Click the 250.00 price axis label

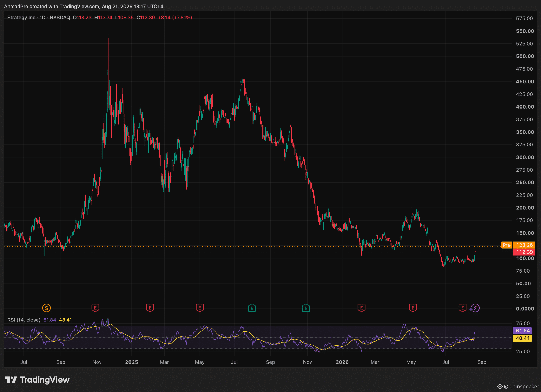[x=525, y=183]
